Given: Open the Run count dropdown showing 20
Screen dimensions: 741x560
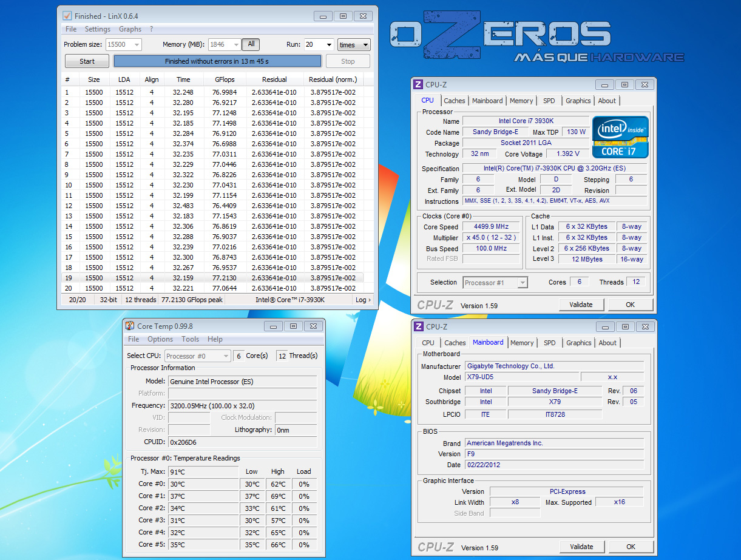Looking at the screenshot, I should 319,44.
